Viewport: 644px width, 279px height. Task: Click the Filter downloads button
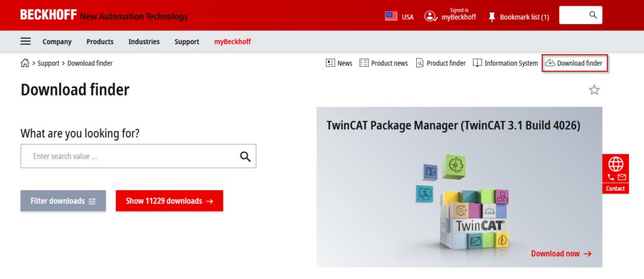[x=64, y=201]
